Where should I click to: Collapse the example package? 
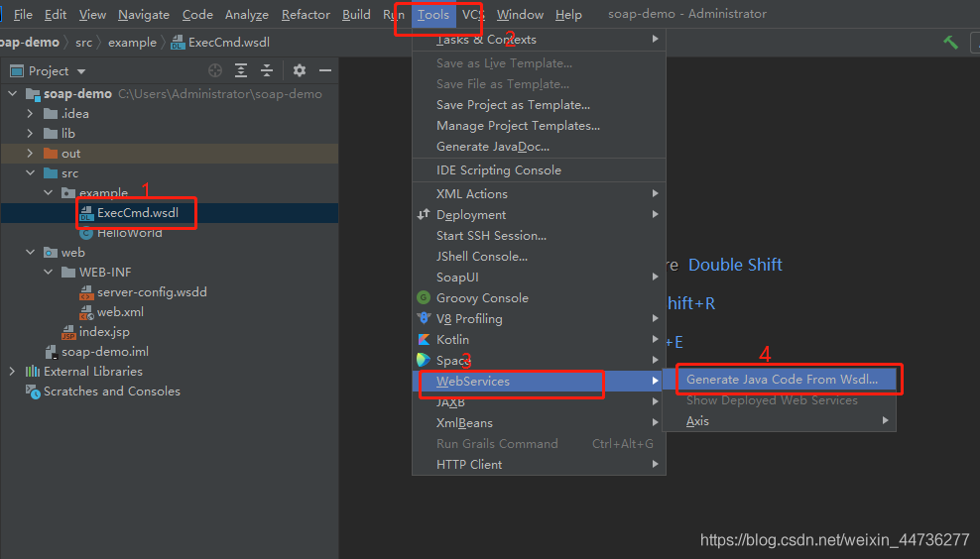point(49,193)
